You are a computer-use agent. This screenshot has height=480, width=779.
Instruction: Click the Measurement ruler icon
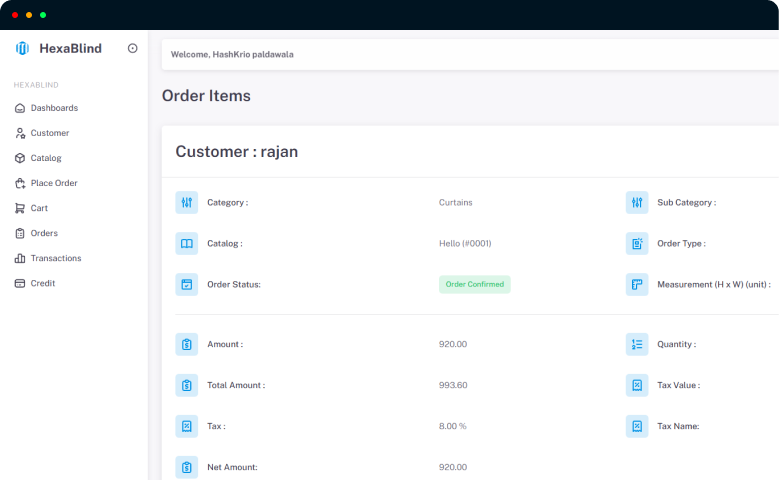[x=637, y=284]
